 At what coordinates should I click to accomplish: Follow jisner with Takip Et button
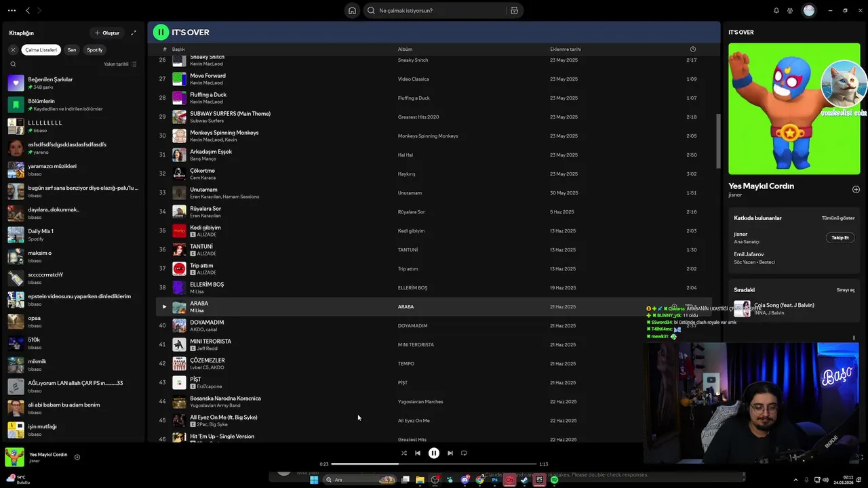click(x=840, y=238)
